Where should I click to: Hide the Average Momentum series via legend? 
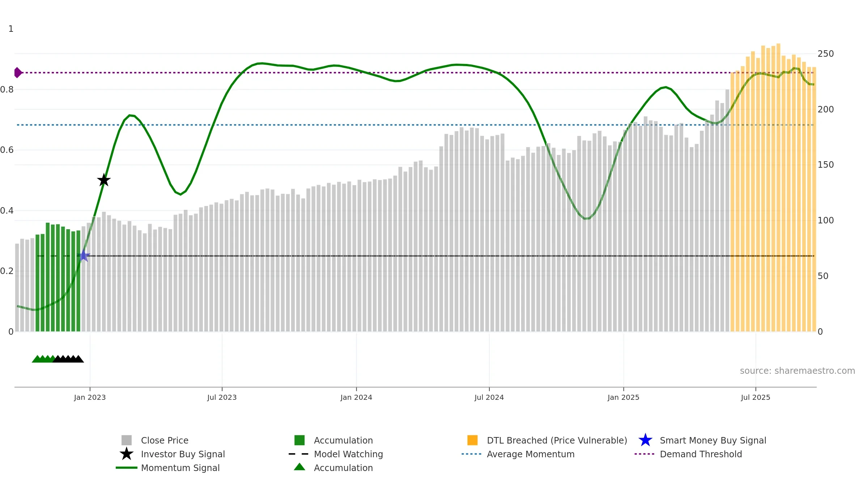[x=530, y=454]
